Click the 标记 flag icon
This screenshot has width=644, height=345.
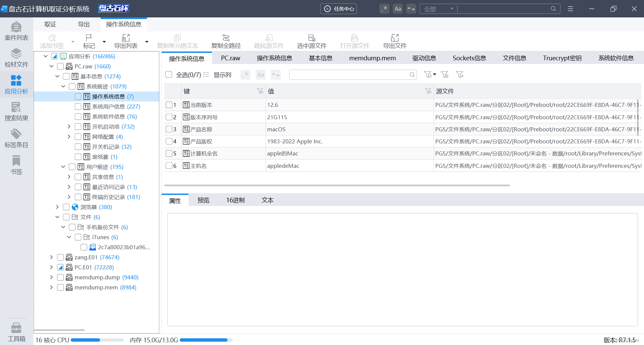[x=89, y=38]
